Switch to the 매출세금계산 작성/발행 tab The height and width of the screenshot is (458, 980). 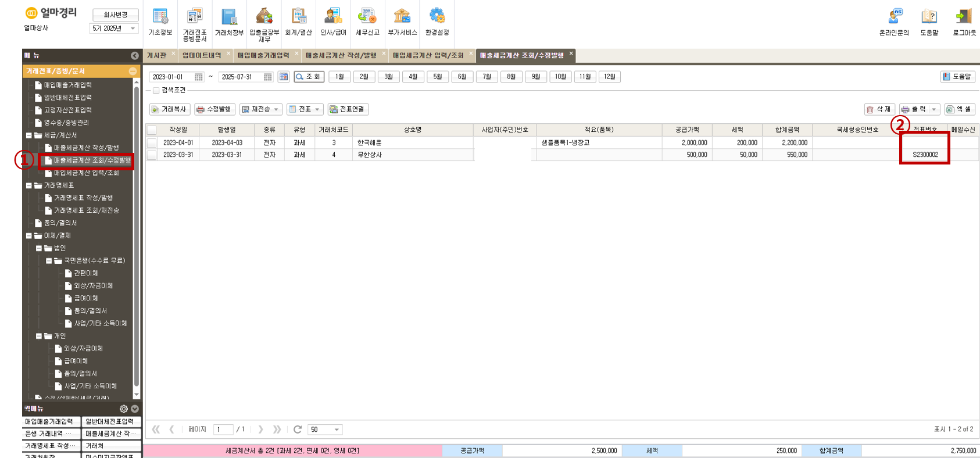341,56
